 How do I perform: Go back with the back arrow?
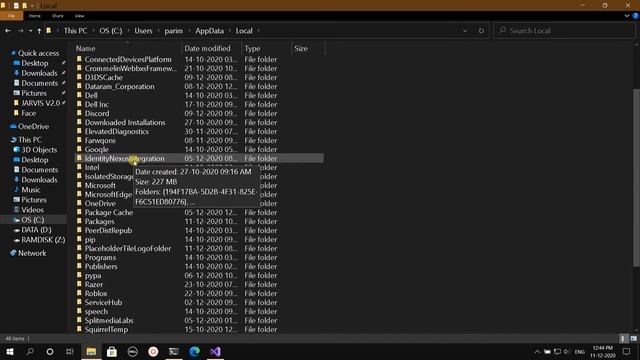8,31
